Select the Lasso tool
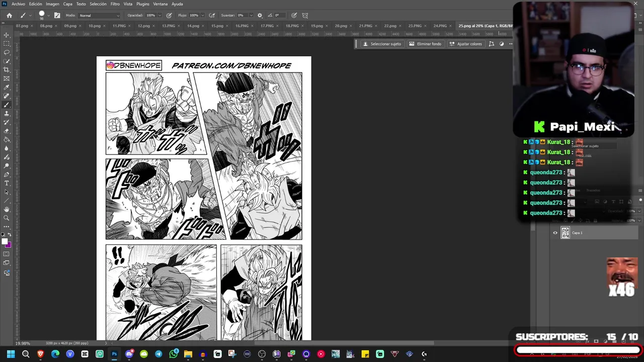This screenshot has height=362, width=644. point(7,52)
